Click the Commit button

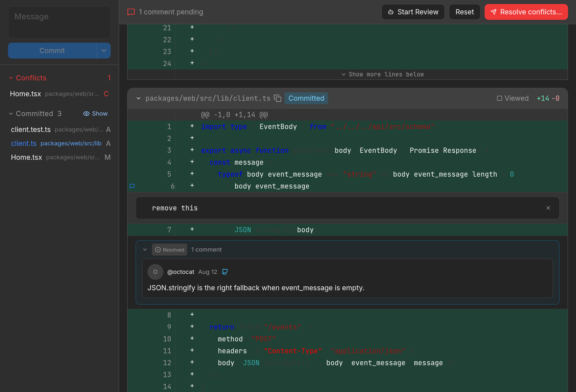52,51
